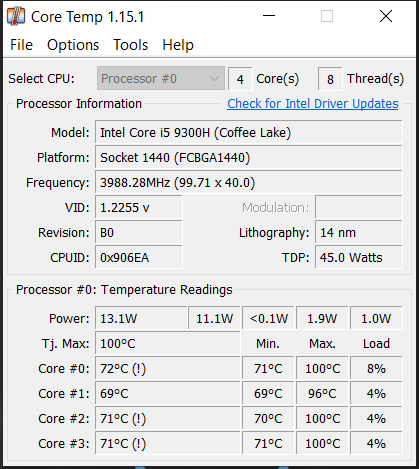Click the Core #0 load value 8%
419x469 pixels.
tap(376, 368)
